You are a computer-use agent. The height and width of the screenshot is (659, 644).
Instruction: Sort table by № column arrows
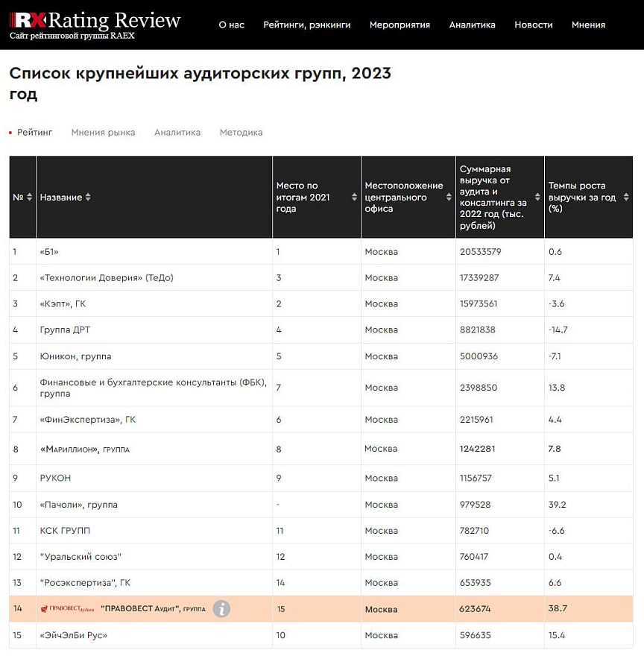tap(30, 198)
